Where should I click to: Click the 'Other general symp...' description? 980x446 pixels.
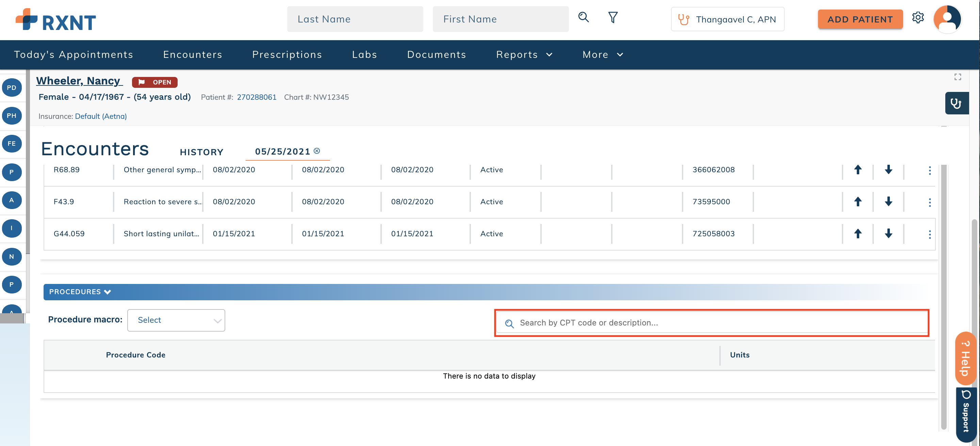(x=162, y=170)
